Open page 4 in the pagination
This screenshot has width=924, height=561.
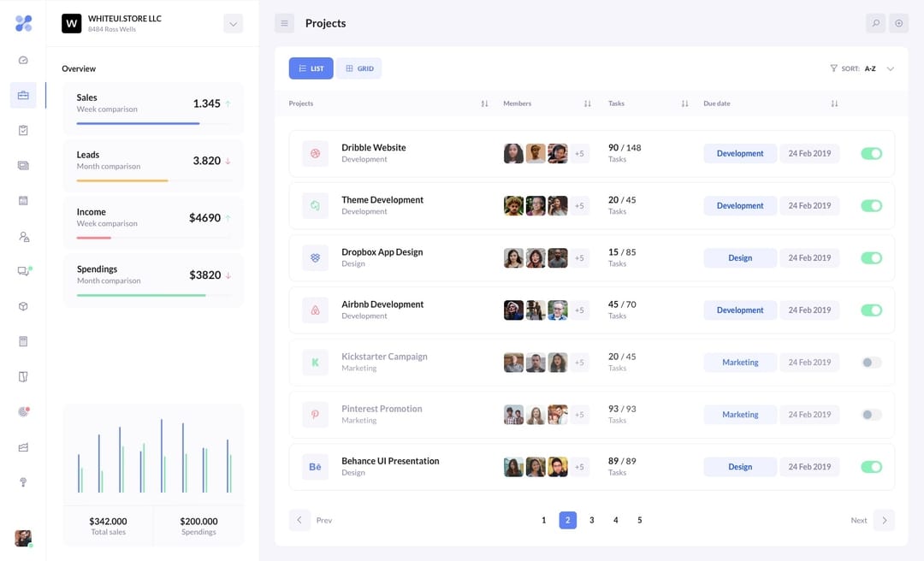[x=615, y=519]
